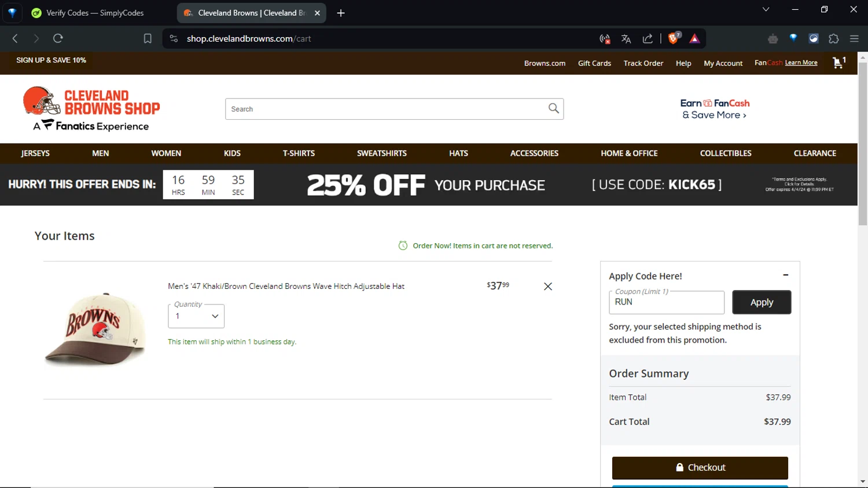The width and height of the screenshot is (868, 488).
Task: Open the Quantity dropdown
Action: click(x=196, y=316)
